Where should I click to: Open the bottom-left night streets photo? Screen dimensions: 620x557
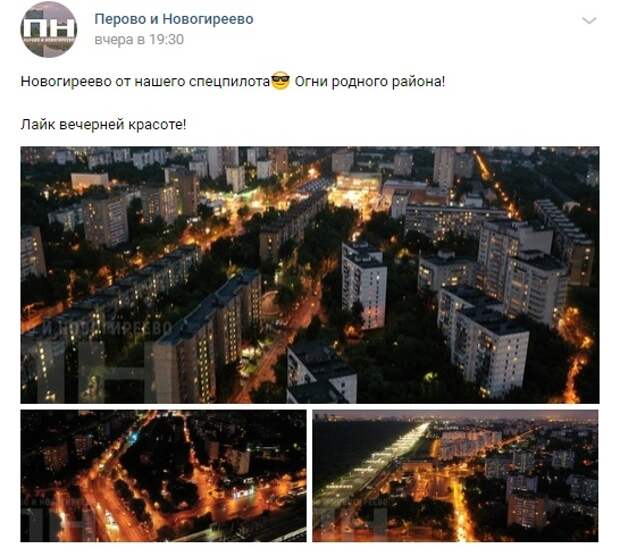163,476
